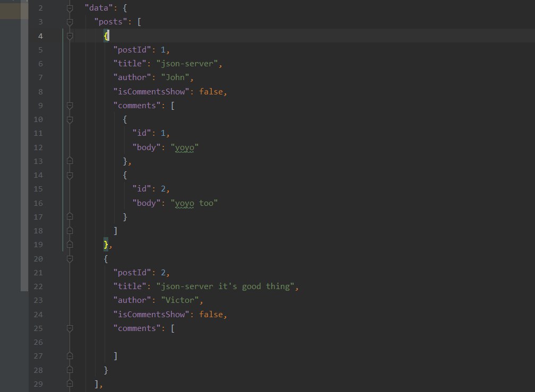
Task: Click the "id" key with value 1
Action: (142, 133)
